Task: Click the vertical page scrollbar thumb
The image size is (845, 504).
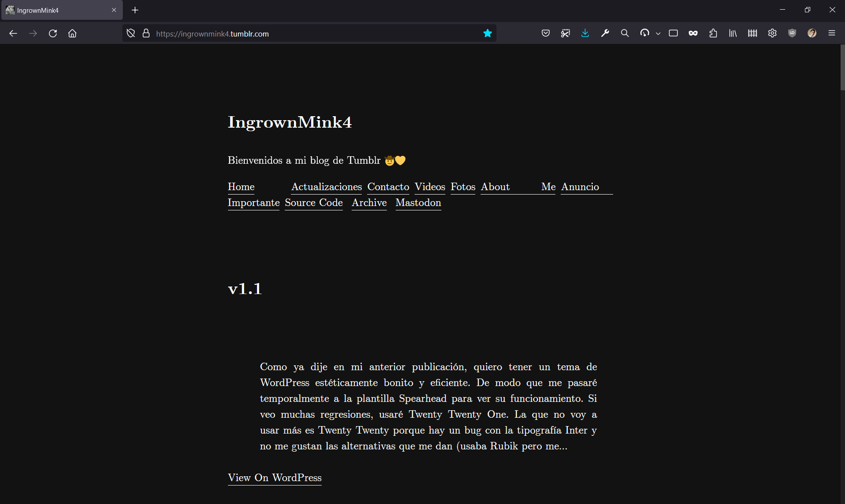Action: [842, 68]
